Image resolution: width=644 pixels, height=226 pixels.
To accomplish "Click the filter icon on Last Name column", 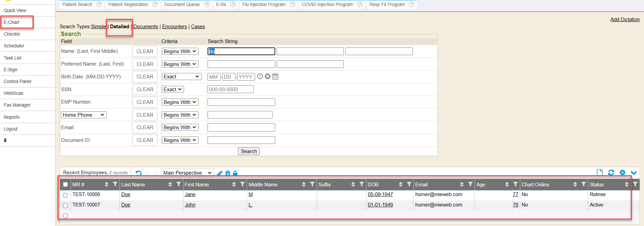I will coord(179,184).
